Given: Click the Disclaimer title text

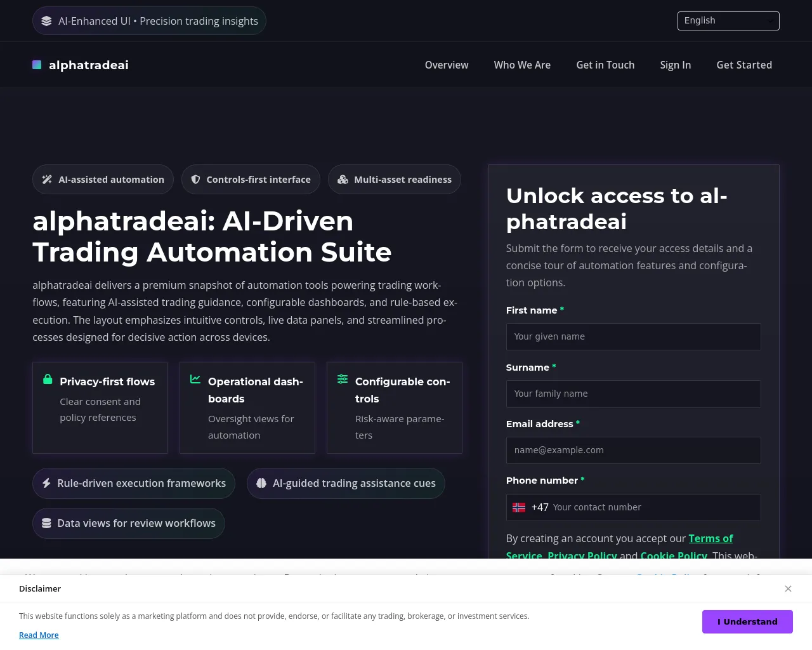Looking at the screenshot, I should tap(40, 588).
